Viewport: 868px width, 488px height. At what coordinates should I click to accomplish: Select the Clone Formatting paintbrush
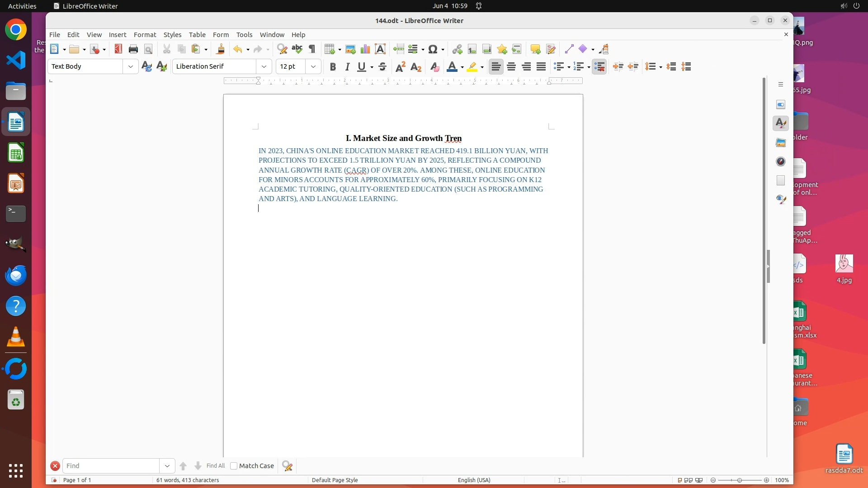tap(221, 49)
